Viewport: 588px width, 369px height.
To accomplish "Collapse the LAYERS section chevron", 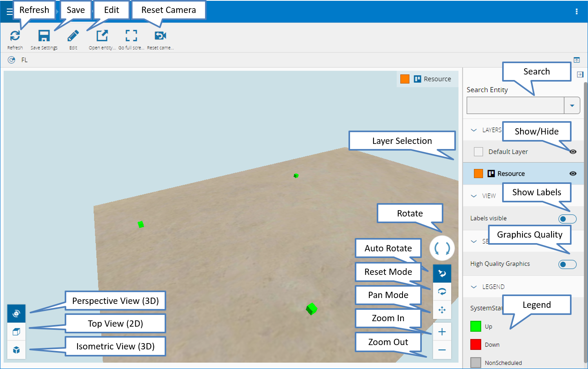I will (474, 130).
